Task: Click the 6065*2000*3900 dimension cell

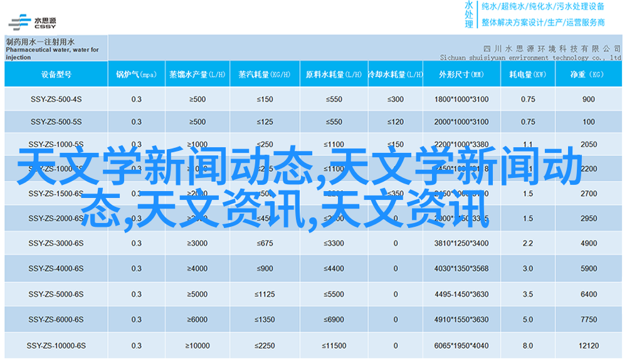Action: coord(461,346)
